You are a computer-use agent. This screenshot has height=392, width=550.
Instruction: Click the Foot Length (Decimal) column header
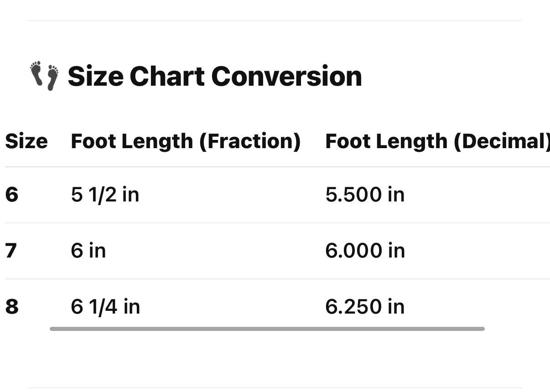[437, 141]
